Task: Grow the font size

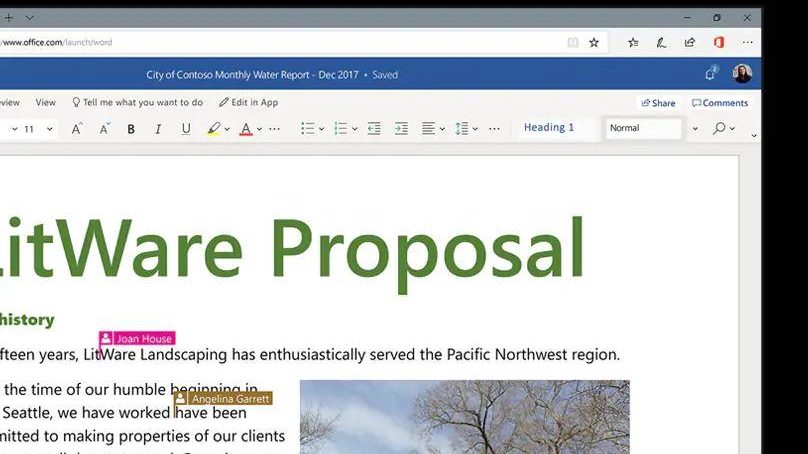Action: (x=76, y=129)
